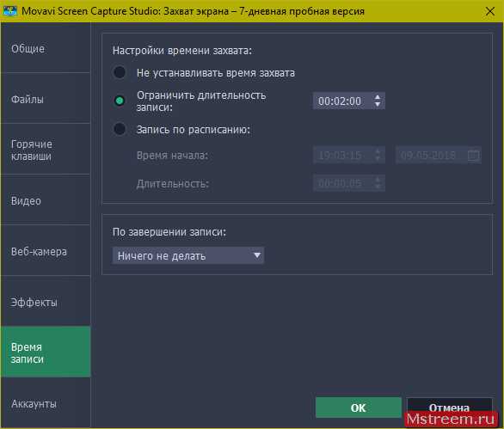504x429 pixels.
Task: Open calendar picker for schedule start date
Action: point(473,156)
